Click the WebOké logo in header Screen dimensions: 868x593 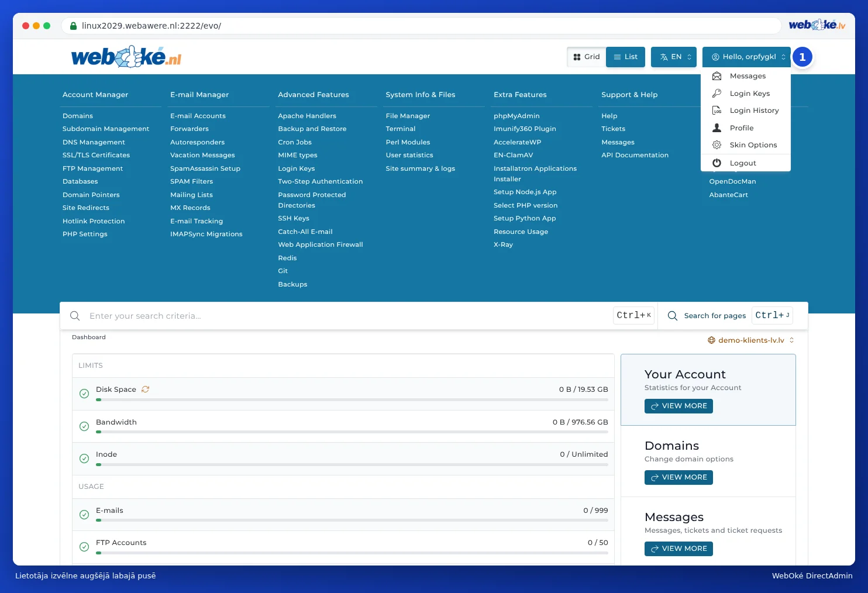(126, 57)
